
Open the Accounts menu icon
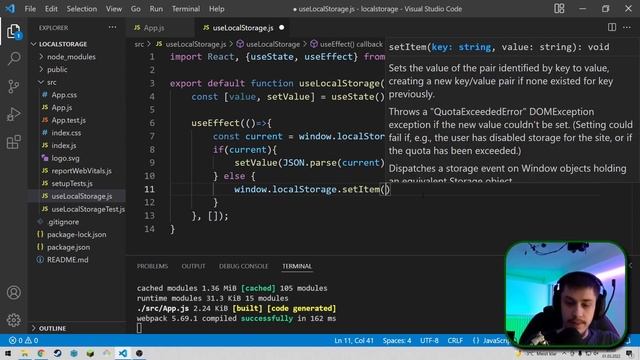click(x=13, y=292)
